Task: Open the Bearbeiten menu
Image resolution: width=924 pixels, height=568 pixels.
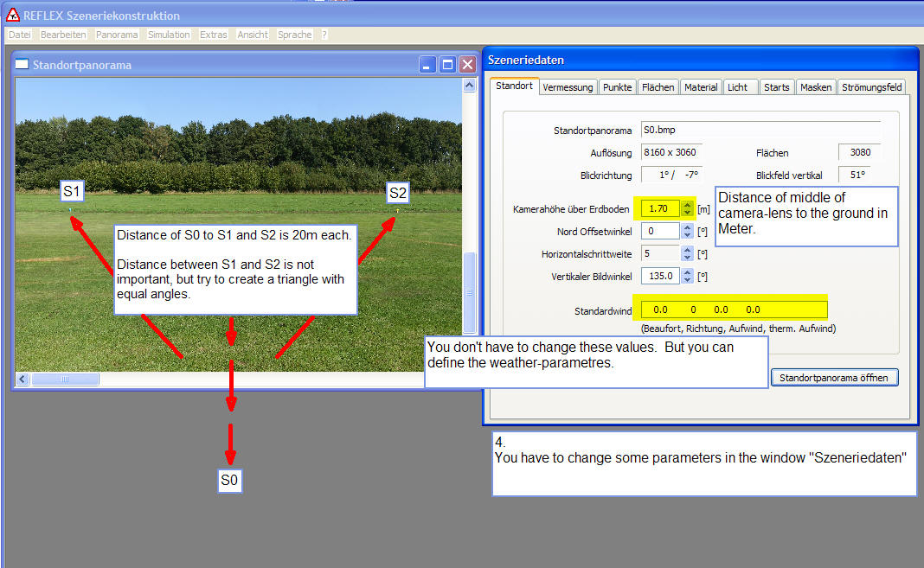Action: click(63, 35)
